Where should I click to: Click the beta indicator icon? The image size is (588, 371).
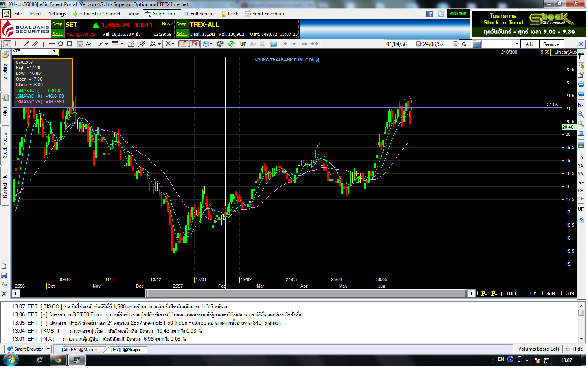581,157
